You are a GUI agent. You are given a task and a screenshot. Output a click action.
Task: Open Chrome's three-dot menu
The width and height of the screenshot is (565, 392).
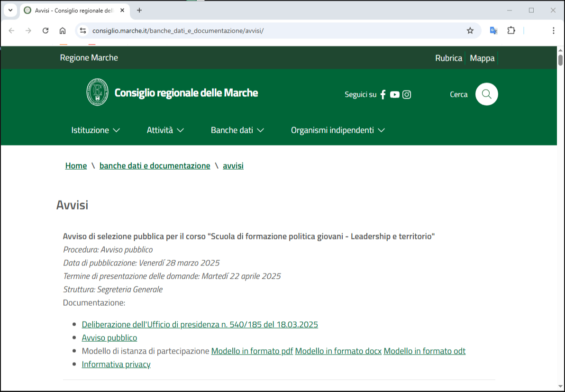point(554,31)
